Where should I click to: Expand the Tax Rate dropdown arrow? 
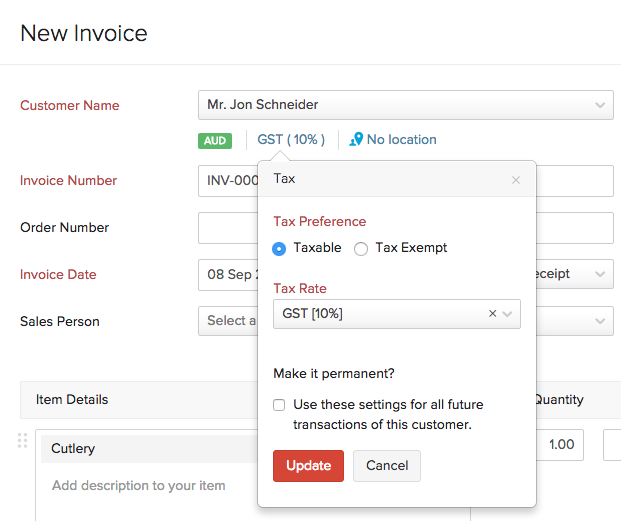508,314
